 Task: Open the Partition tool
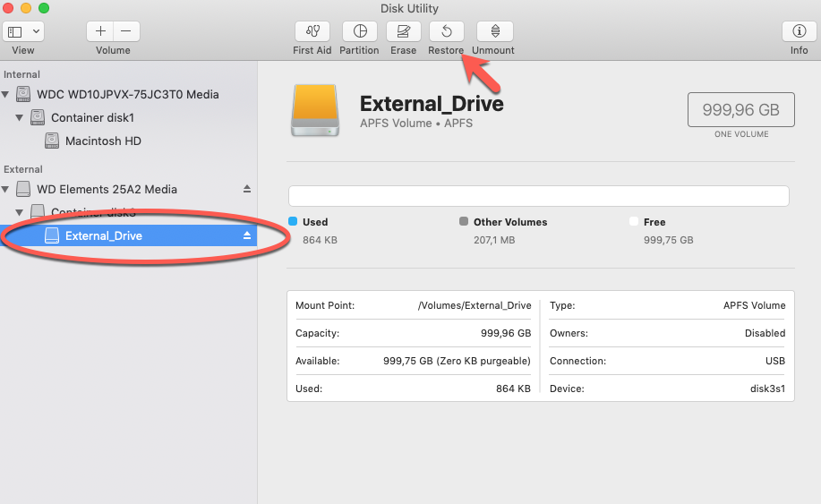click(360, 31)
